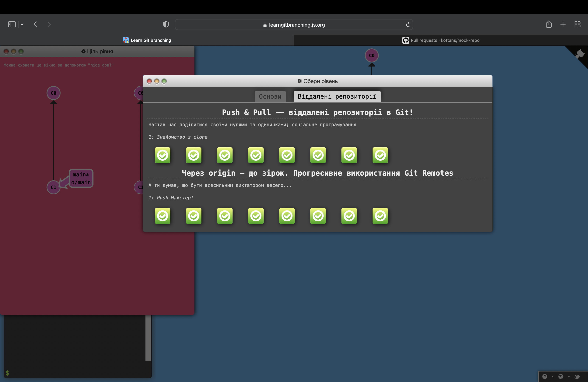The image size is (588, 382).
Task: Reload the learngitbranching page
Action: click(x=408, y=25)
